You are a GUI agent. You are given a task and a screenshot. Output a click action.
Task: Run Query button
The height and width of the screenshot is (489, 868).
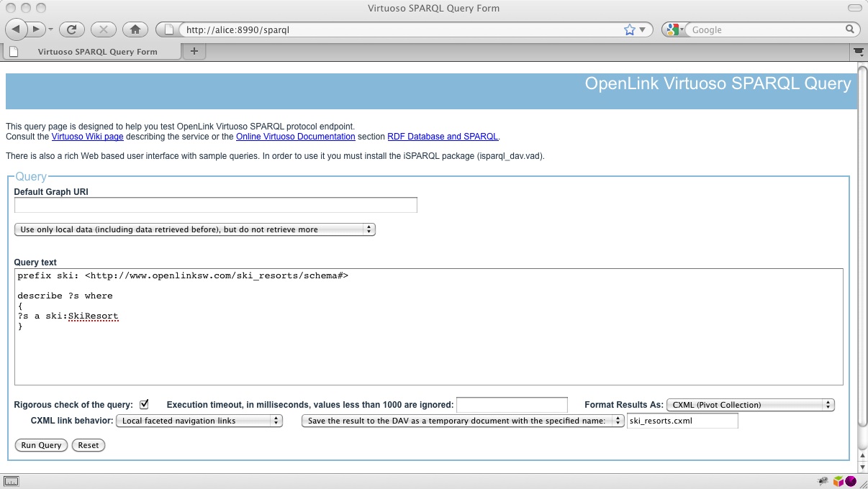tap(41, 445)
